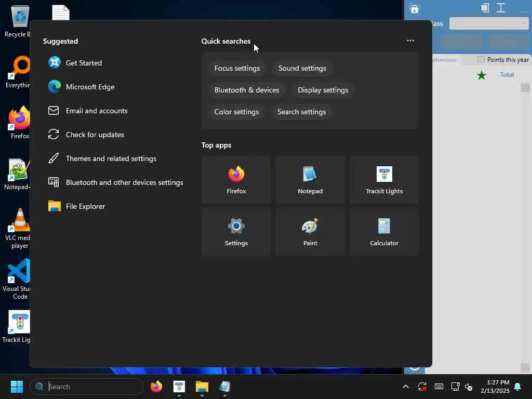Select the Notepad++ desktop shortcut

click(x=18, y=174)
